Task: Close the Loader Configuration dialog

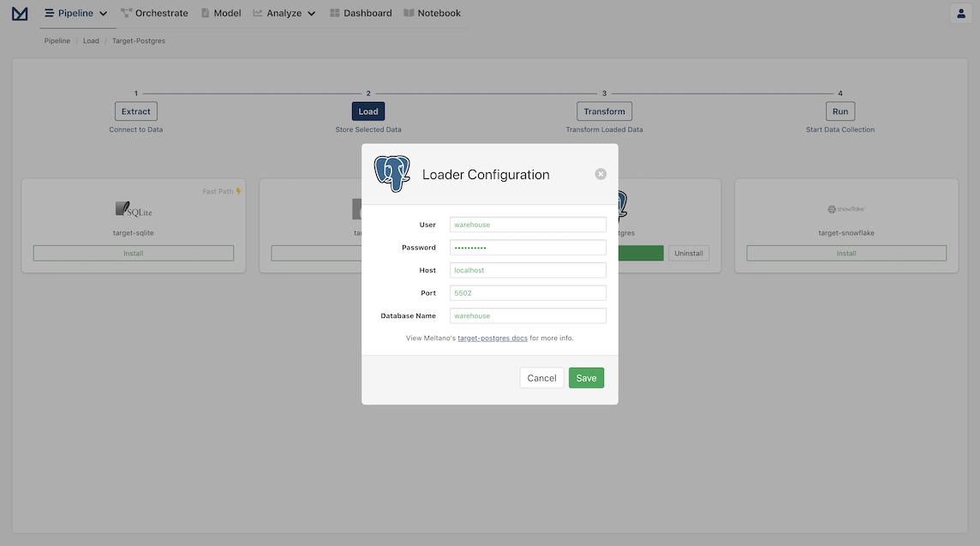Action: (601, 174)
